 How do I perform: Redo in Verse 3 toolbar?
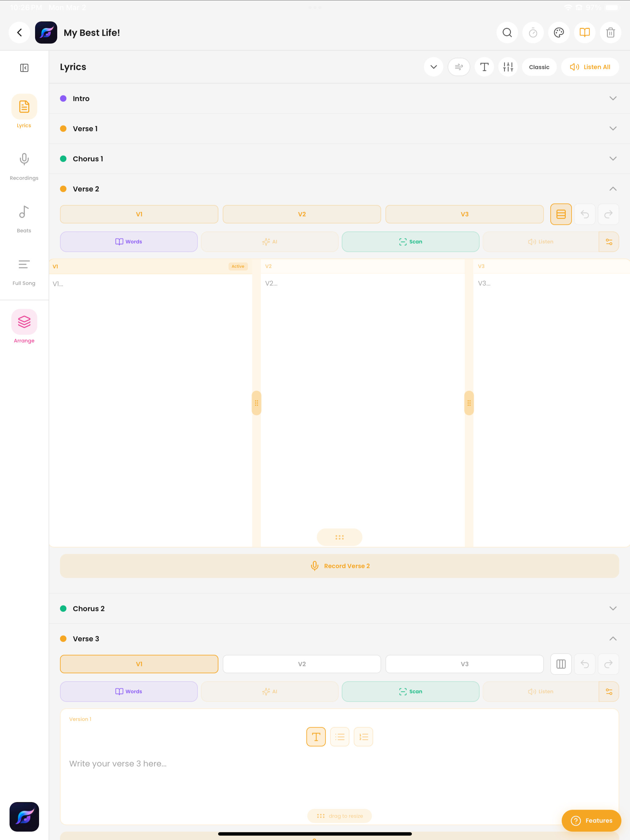click(608, 664)
